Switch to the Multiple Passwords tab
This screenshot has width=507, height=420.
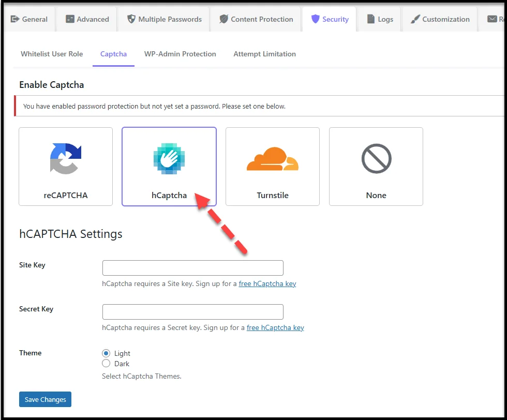coord(163,19)
